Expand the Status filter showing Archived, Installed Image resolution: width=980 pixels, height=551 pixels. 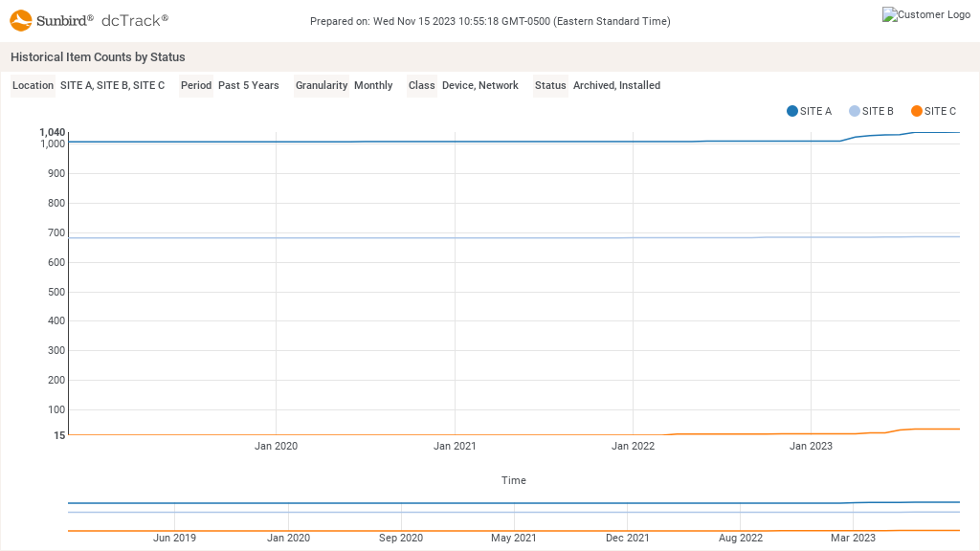tap(616, 85)
